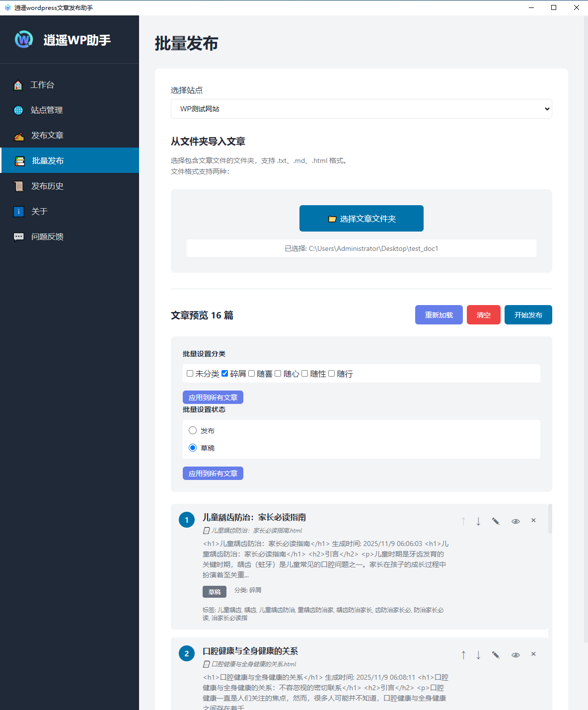Click the edit pencil icon on article 2
The height and width of the screenshot is (710, 588).
496,655
